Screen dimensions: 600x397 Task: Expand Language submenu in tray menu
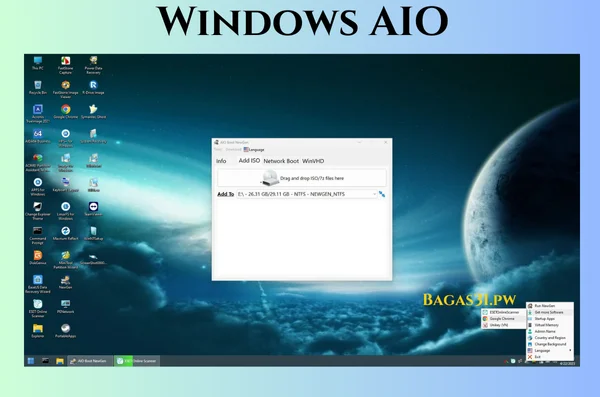(549, 350)
